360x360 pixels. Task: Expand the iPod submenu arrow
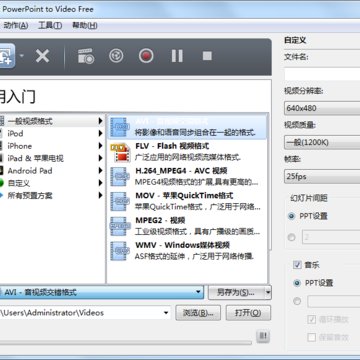(100, 134)
